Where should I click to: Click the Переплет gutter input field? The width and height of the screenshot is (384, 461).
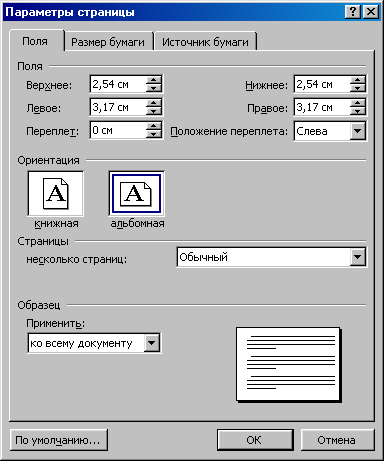[118, 130]
